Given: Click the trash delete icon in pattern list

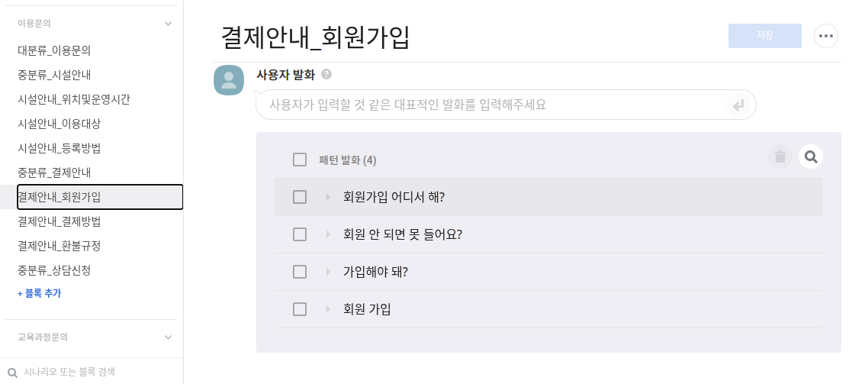Looking at the screenshot, I should (780, 157).
